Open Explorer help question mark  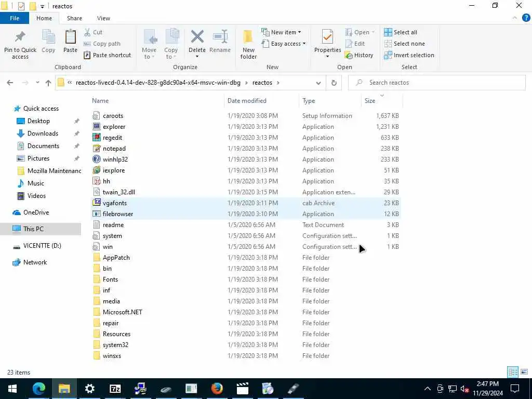click(526, 18)
